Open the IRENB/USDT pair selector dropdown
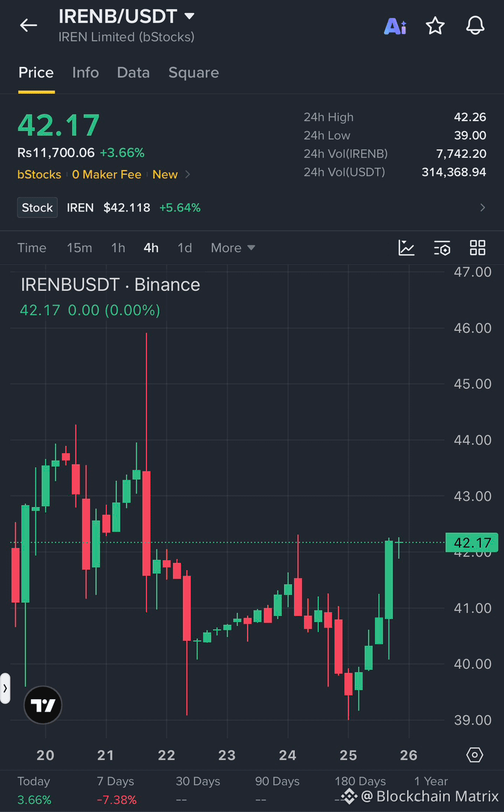 (x=127, y=16)
